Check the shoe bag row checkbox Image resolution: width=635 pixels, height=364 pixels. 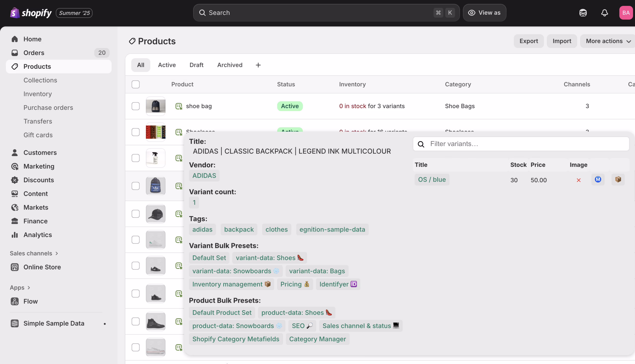135,106
